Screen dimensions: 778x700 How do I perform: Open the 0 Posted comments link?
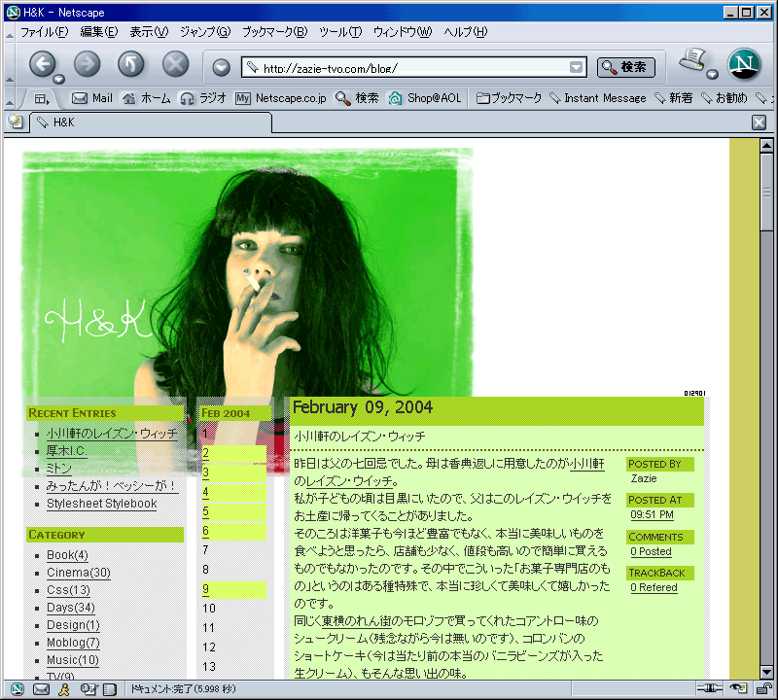pyautogui.click(x=651, y=551)
